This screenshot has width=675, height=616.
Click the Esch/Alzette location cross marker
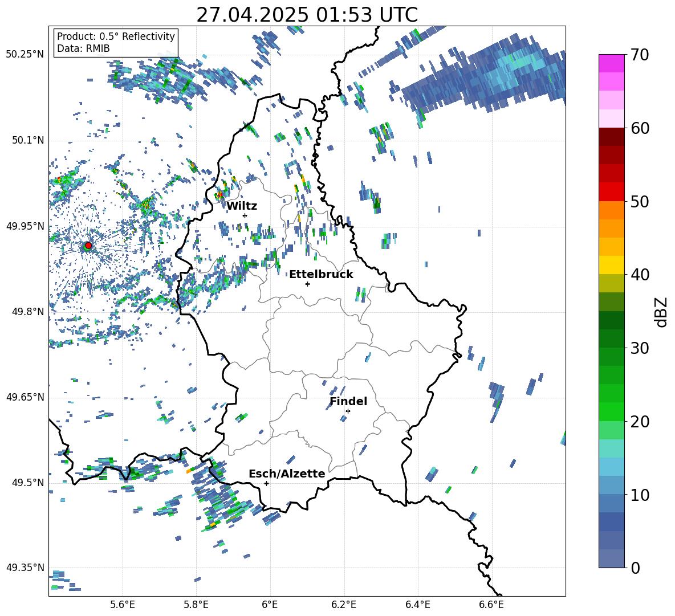[266, 483]
